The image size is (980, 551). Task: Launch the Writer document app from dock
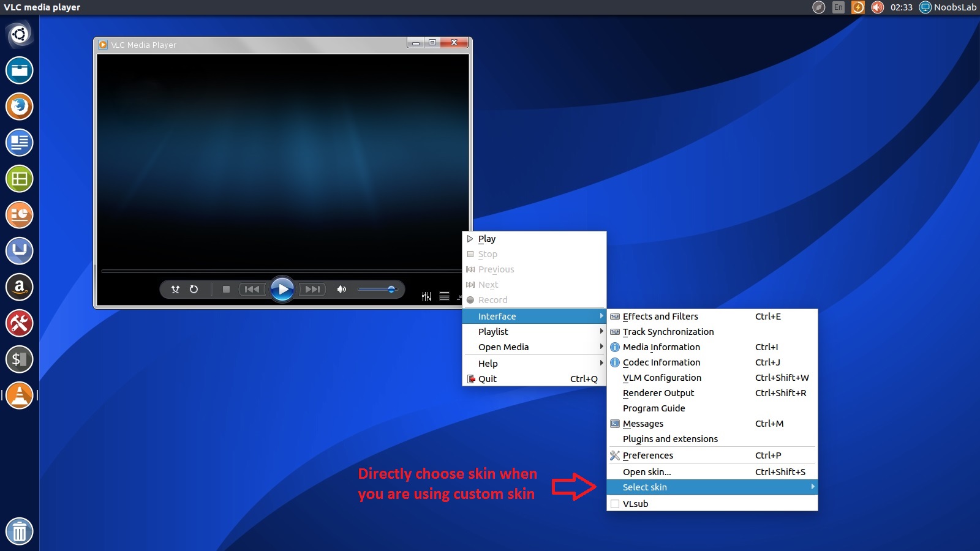coord(20,143)
